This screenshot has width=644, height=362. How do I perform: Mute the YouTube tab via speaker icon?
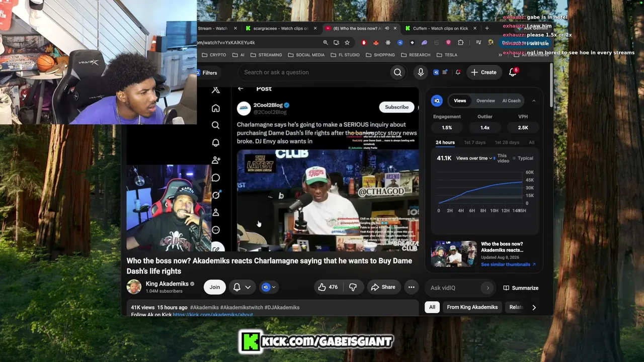coord(387,29)
